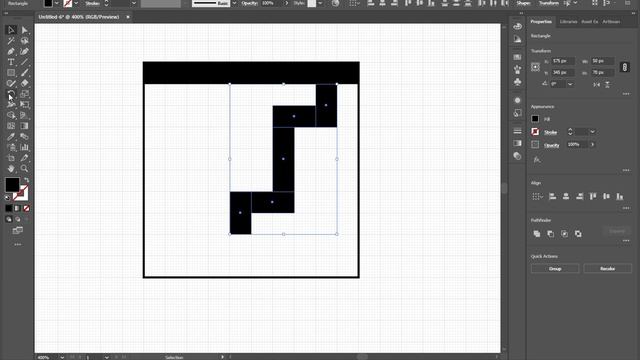
Task: Click the Opacity label link in Appearance
Action: click(x=551, y=145)
